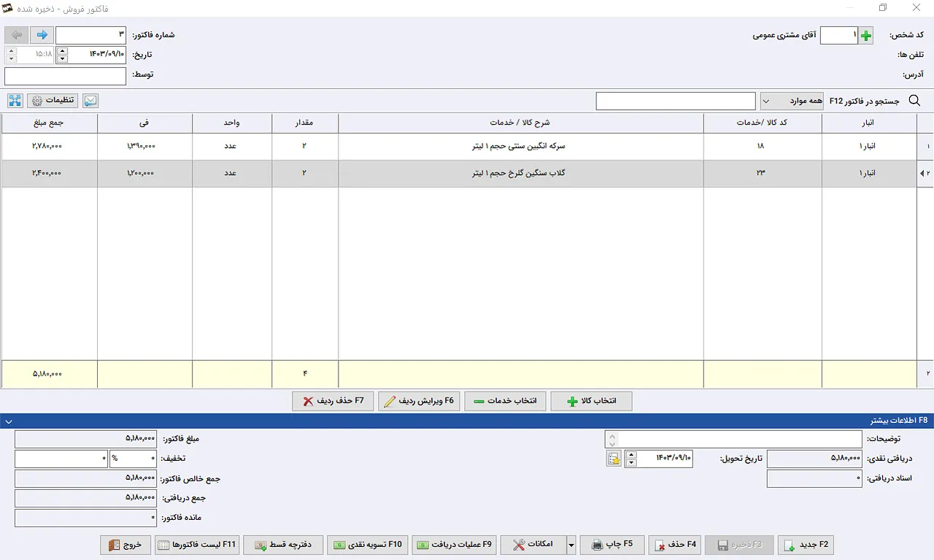This screenshot has height=560, width=934.
Task: Open the امکانات tools button
Action: pyautogui.click(x=533, y=545)
